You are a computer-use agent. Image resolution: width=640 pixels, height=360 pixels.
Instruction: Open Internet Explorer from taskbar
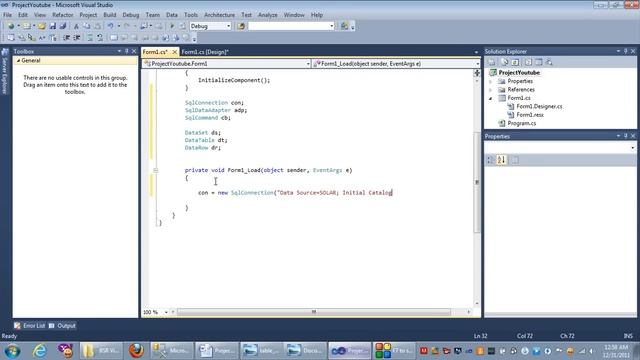pyautogui.click(x=40, y=351)
